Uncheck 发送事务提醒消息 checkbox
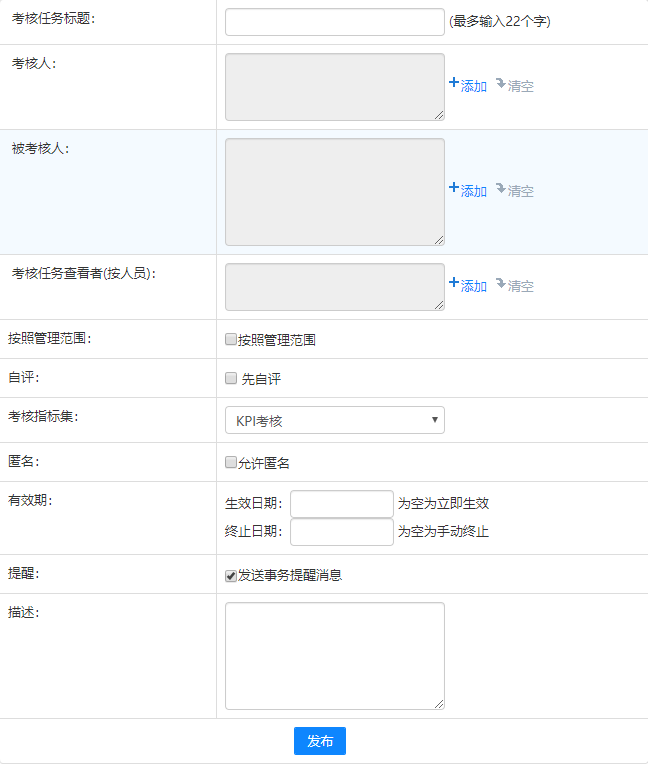The width and height of the screenshot is (648, 765). click(x=231, y=575)
